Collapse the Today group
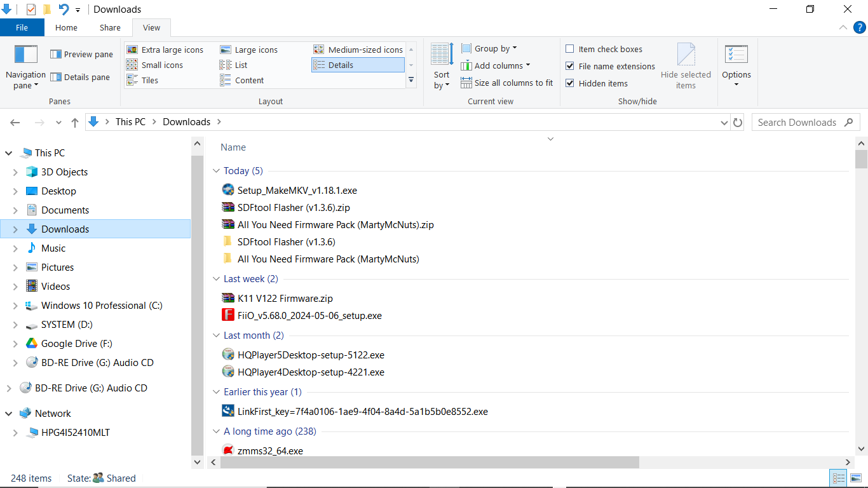The height and width of the screenshot is (488, 868). (x=216, y=171)
